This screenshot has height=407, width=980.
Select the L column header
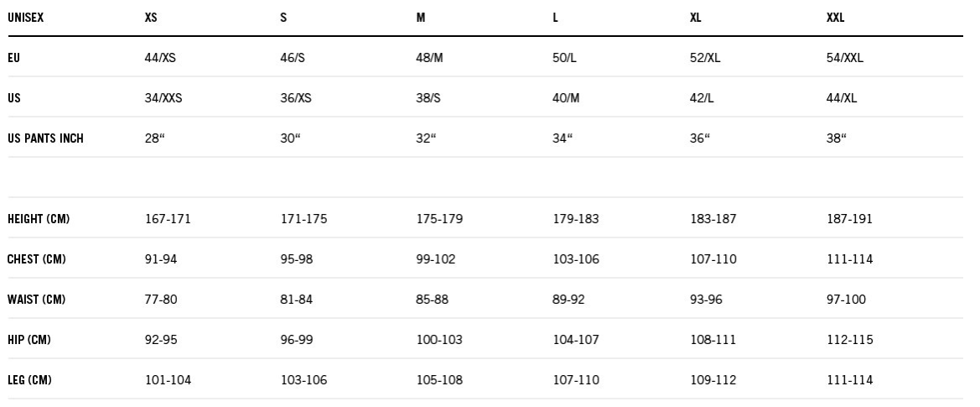(555, 18)
